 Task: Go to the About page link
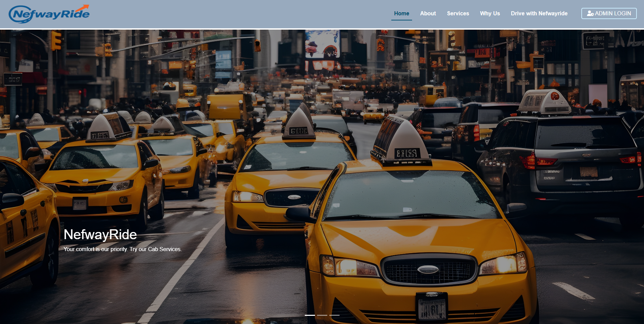click(428, 14)
